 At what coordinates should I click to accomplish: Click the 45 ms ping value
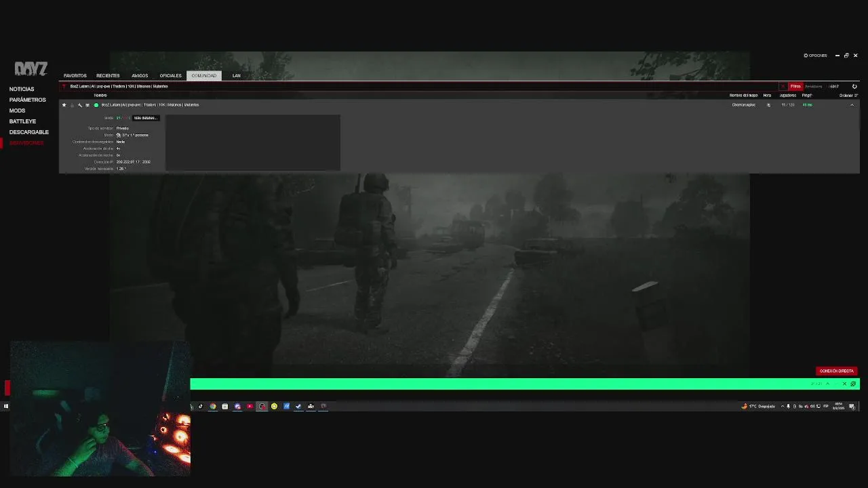click(807, 105)
